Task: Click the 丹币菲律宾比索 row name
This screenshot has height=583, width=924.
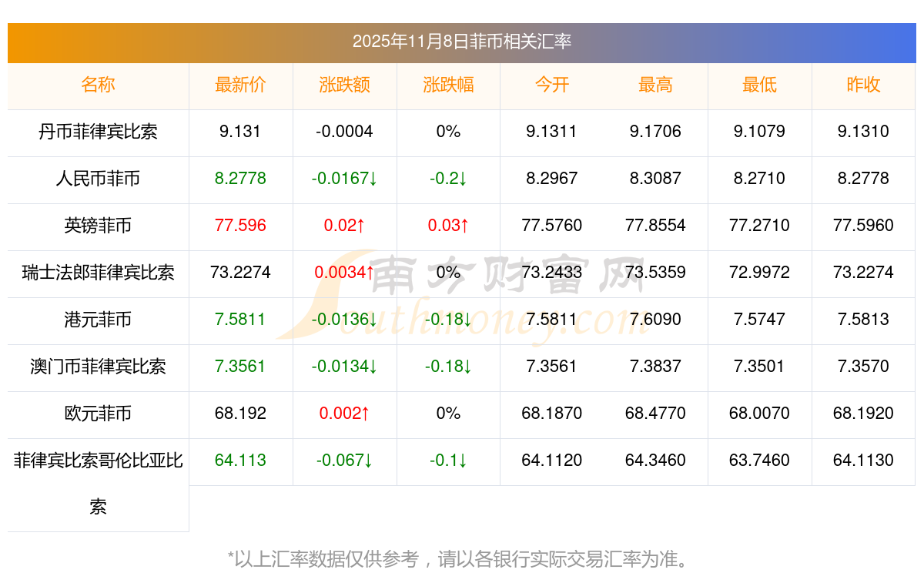Action: 98,132
